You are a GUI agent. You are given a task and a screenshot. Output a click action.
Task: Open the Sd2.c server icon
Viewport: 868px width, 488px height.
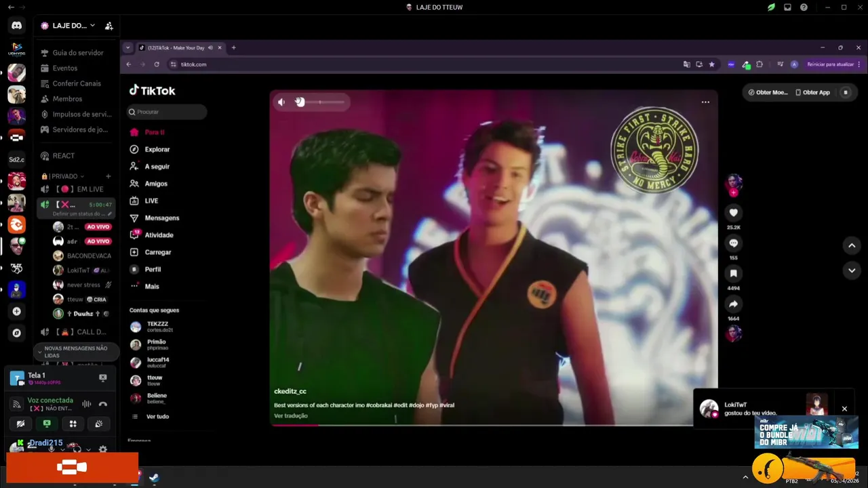[17, 159]
